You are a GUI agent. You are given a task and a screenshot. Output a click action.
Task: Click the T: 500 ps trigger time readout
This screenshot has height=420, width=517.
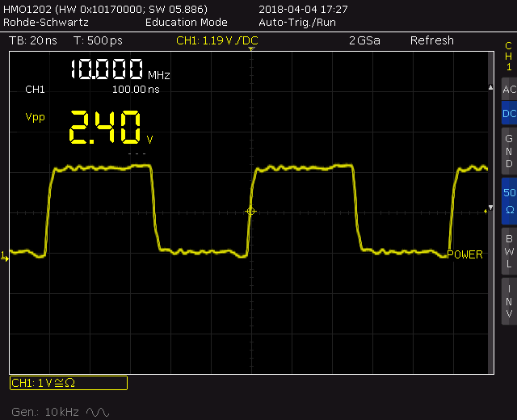click(x=98, y=40)
